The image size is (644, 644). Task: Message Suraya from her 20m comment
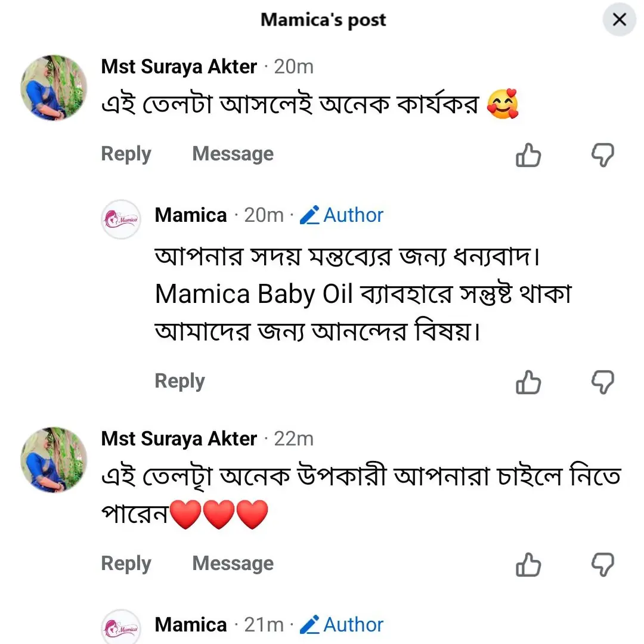tap(233, 154)
